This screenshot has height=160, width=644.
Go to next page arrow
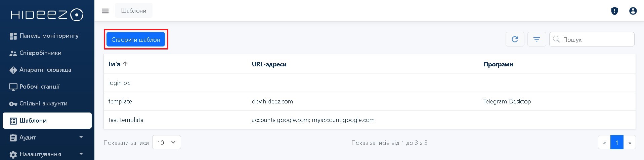pos(630,142)
